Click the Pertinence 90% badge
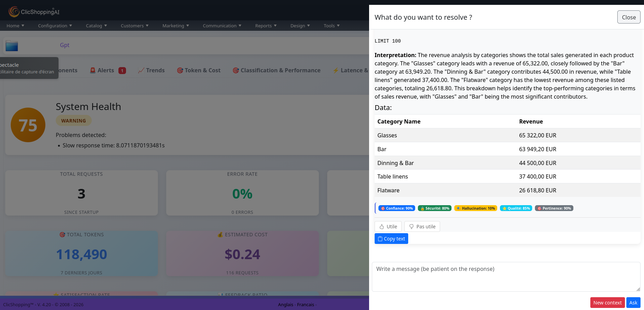Image resolution: width=644 pixels, height=310 pixels. point(554,208)
